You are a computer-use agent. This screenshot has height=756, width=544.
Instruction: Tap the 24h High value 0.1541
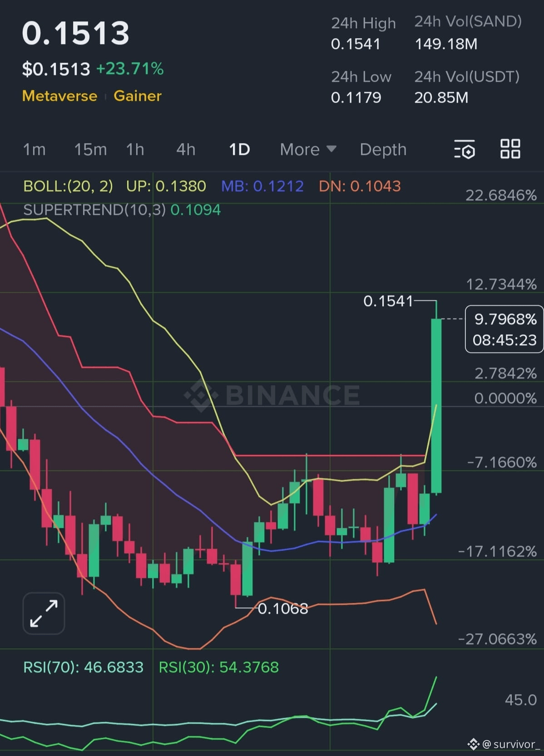pos(356,44)
